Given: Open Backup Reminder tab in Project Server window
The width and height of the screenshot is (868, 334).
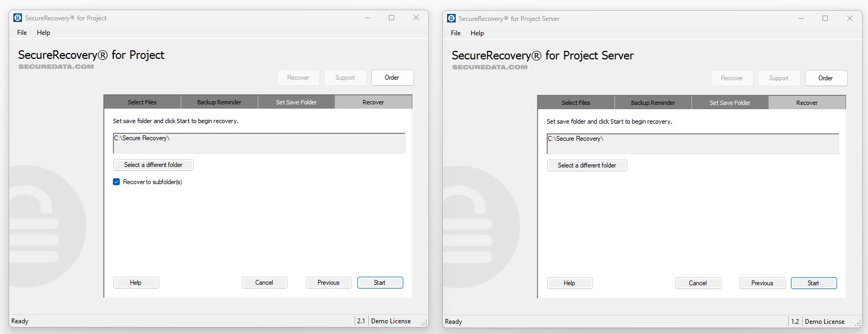Looking at the screenshot, I should point(652,103).
